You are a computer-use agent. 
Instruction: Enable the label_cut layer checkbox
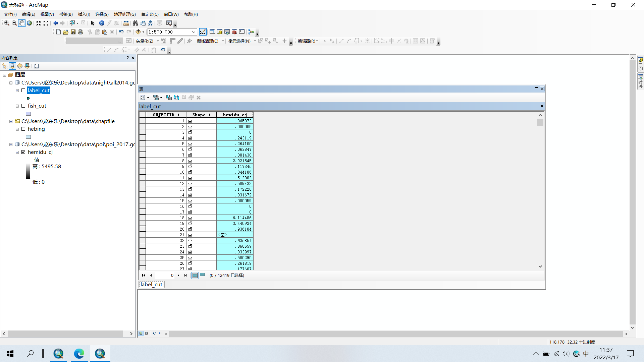click(x=23, y=90)
